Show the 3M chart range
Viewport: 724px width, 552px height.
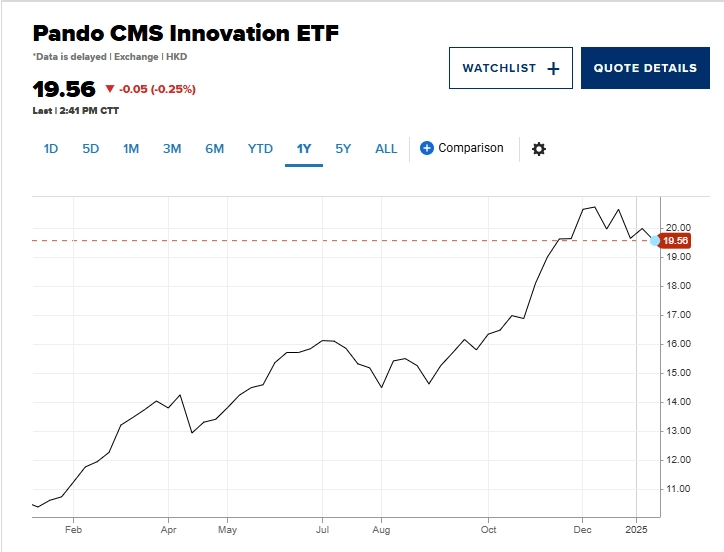(172, 149)
